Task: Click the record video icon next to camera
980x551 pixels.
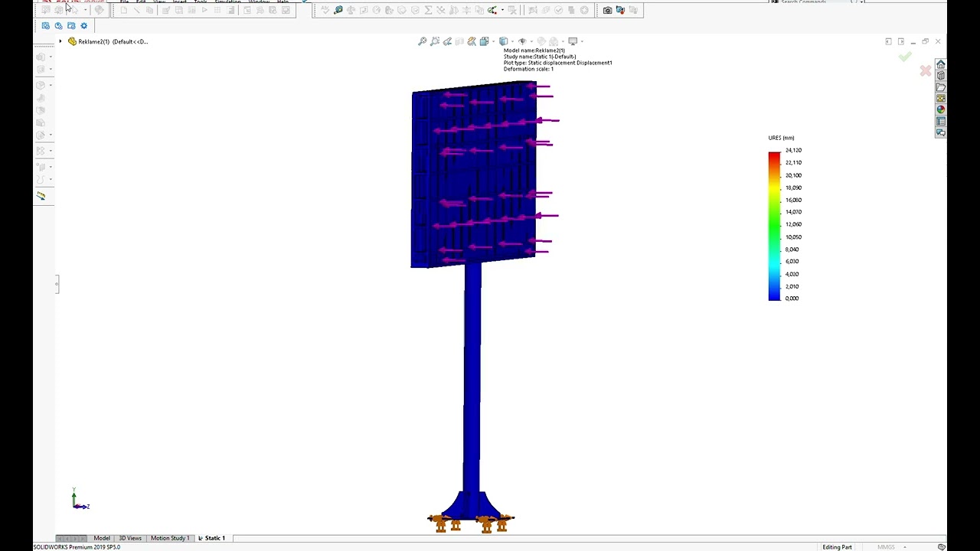Action: coord(620,10)
